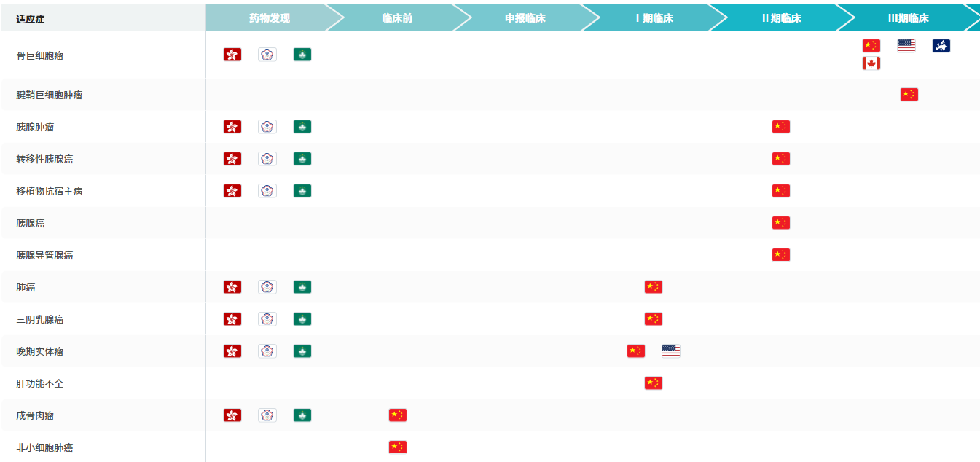Select the Canada flag in 骨巨细胞瘤 row

coord(871,63)
